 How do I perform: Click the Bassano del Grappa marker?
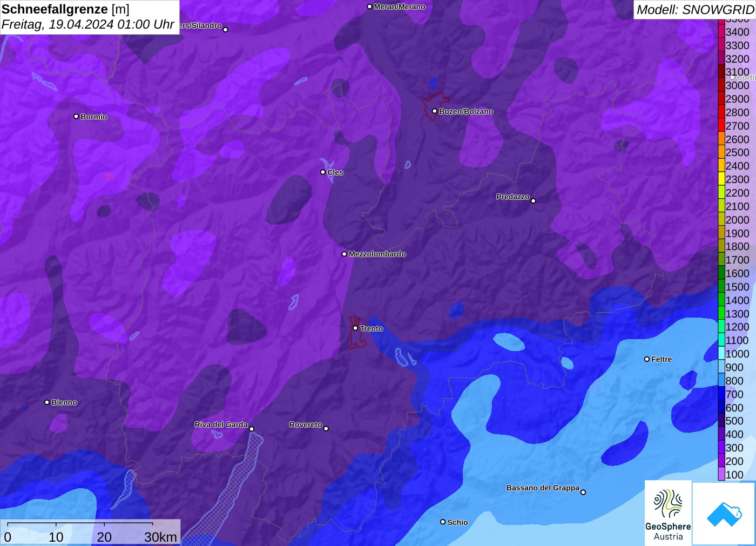coord(583,492)
